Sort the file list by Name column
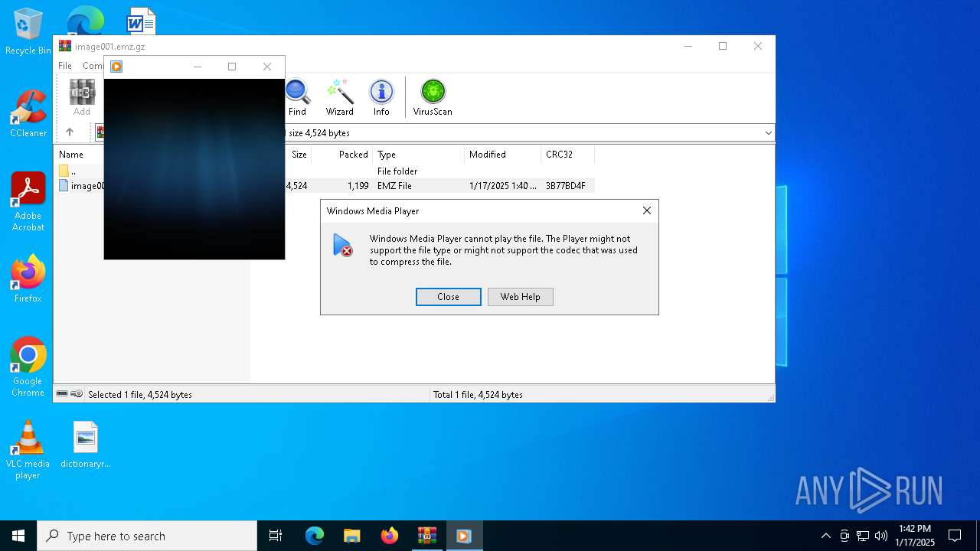 tap(71, 155)
